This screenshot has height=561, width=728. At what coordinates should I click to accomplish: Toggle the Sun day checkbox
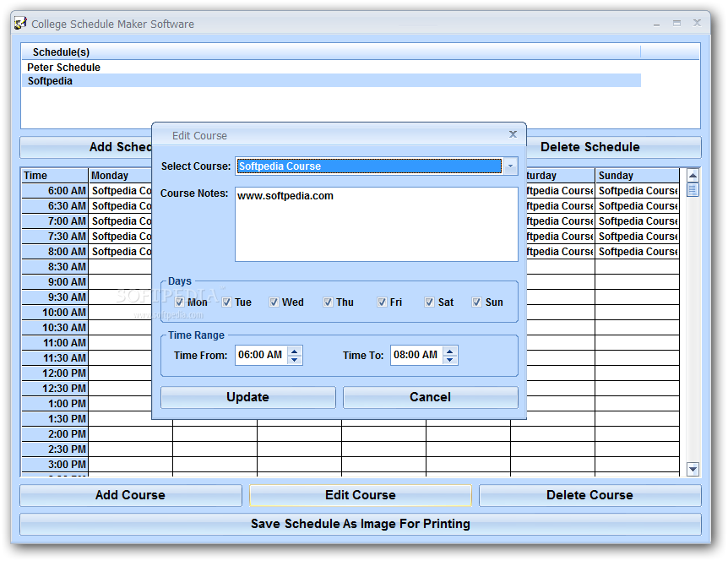tap(476, 302)
